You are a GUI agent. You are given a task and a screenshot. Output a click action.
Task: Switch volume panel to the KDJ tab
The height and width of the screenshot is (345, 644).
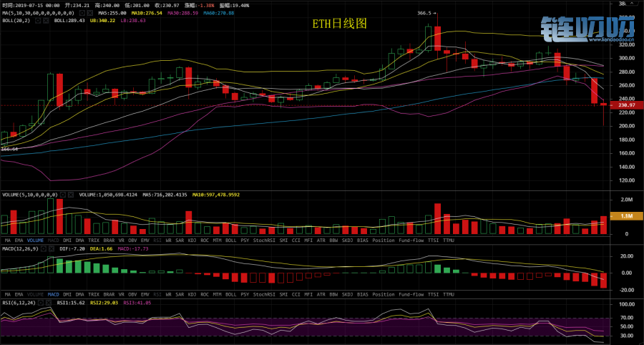coord(192,240)
